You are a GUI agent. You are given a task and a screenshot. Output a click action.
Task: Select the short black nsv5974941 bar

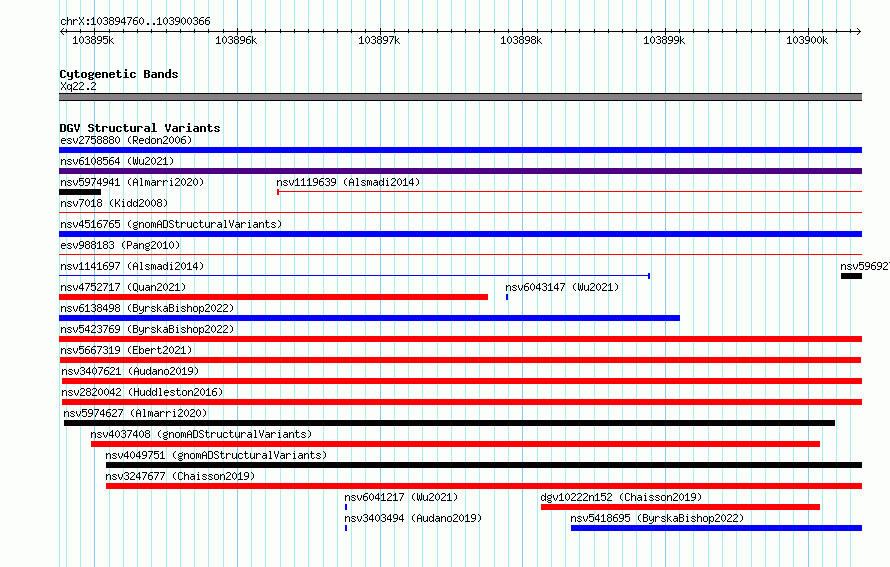(80, 192)
